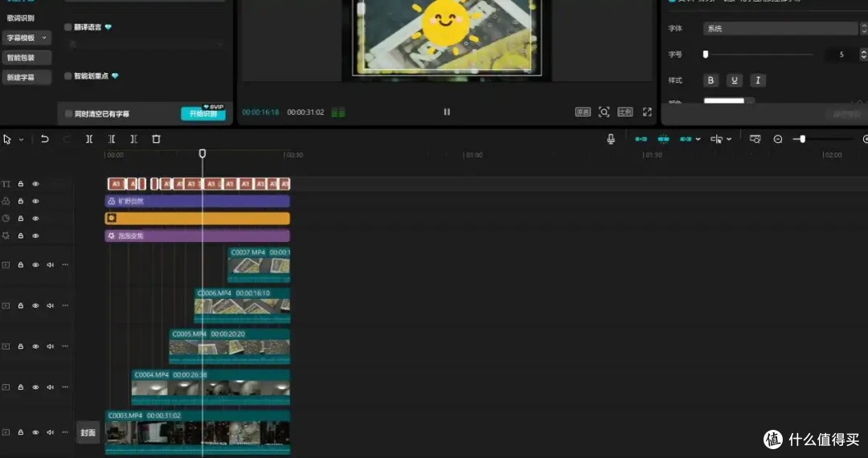868x458 pixels.
Task: Delete selection with the trash icon
Action: 156,139
